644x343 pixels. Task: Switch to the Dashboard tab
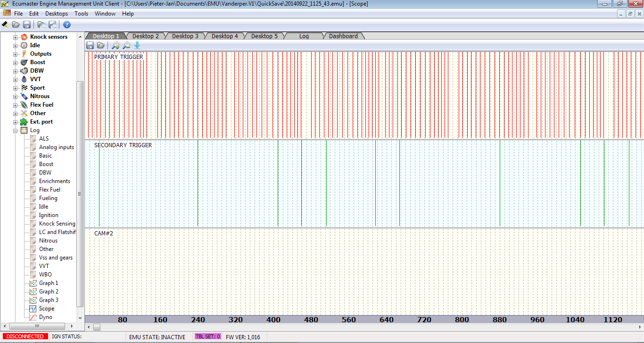click(x=343, y=36)
